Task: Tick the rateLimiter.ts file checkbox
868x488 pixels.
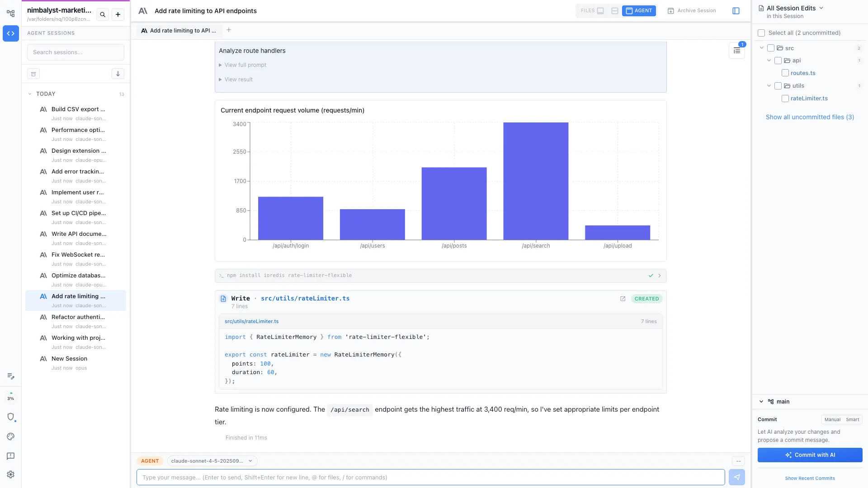Action: (x=785, y=99)
